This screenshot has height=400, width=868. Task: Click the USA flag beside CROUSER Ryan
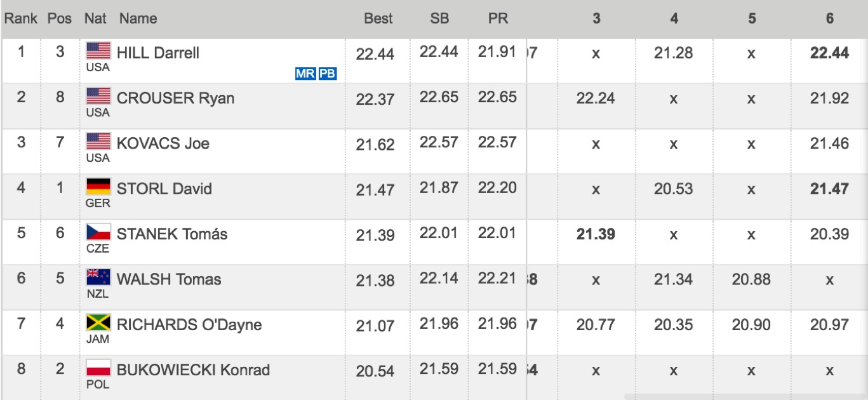98,97
